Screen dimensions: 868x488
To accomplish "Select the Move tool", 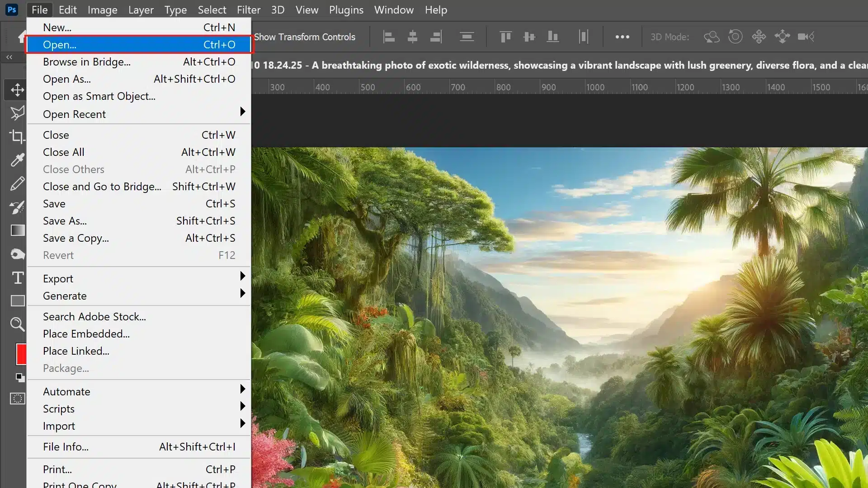I will pos(17,89).
